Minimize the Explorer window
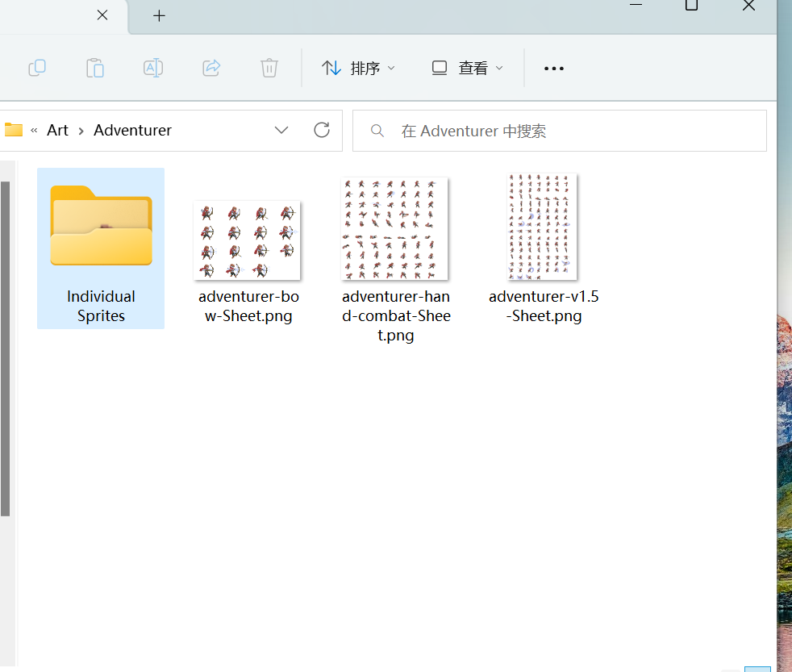 (x=636, y=5)
